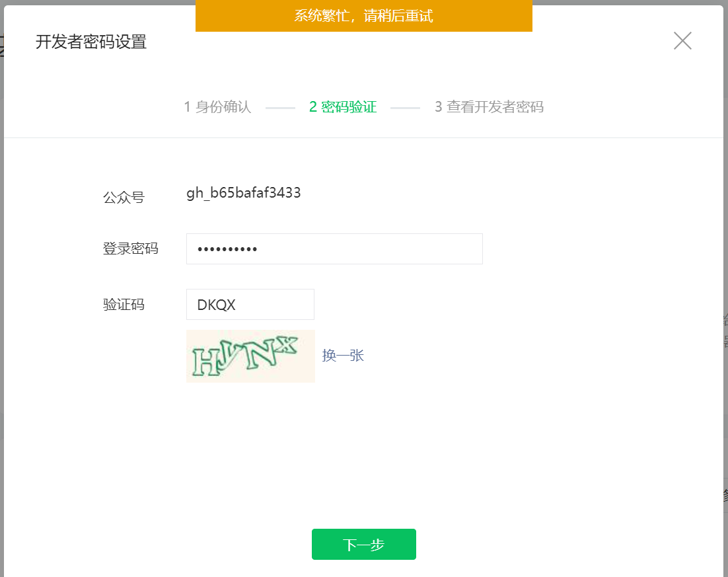Click connector line between steps 2 and 3

point(406,108)
